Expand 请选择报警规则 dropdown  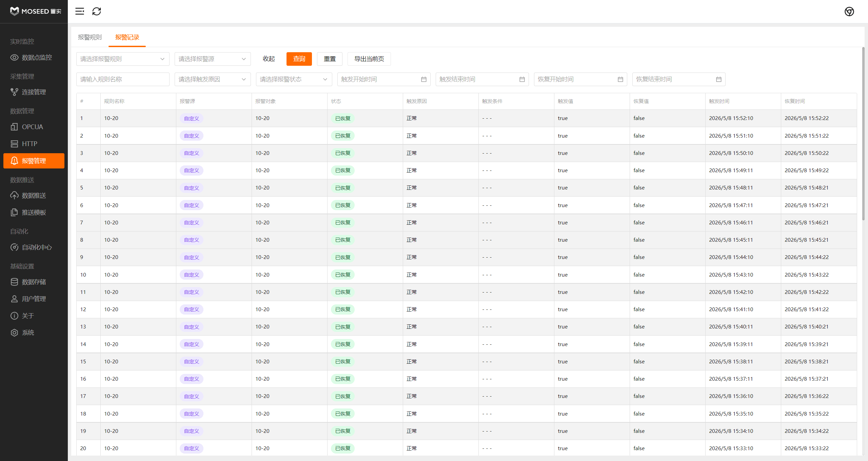click(123, 59)
